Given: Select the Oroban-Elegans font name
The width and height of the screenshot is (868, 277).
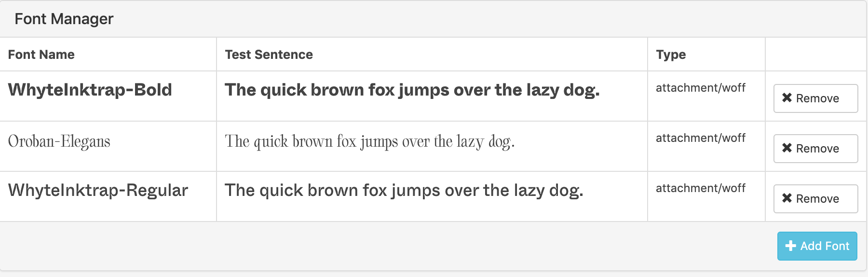Looking at the screenshot, I should 59,141.
